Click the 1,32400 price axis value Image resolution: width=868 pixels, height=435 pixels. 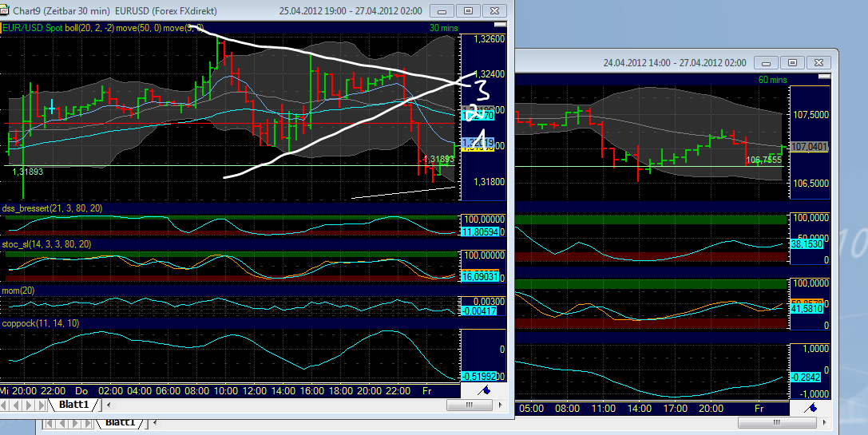pyautogui.click(x=489, y=74)
